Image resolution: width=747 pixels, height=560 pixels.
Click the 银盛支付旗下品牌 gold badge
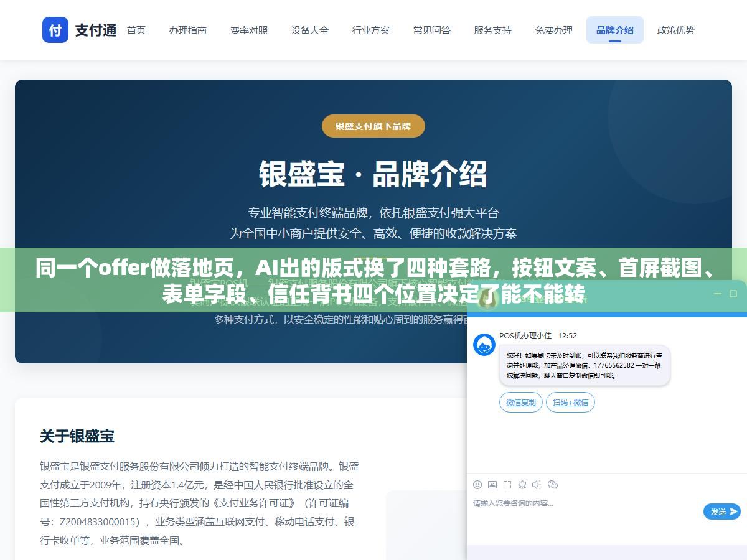374,126
